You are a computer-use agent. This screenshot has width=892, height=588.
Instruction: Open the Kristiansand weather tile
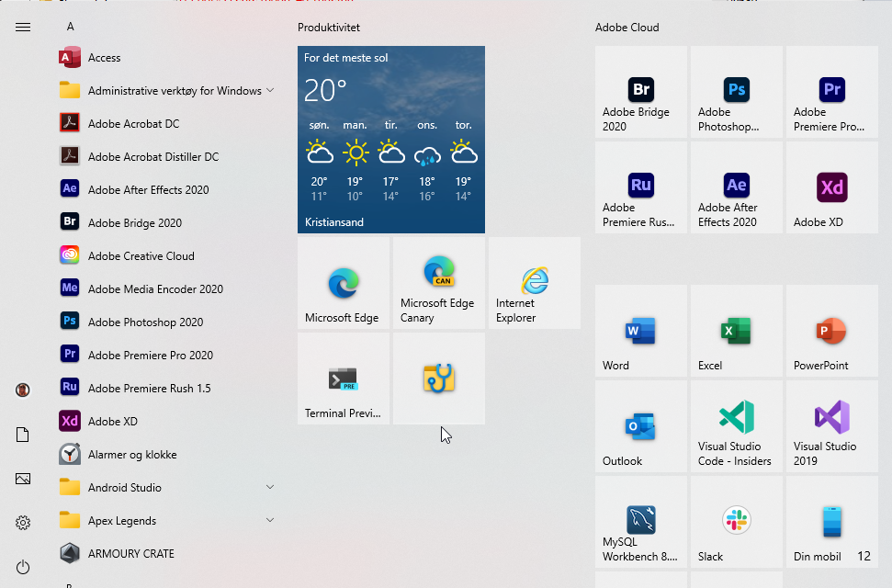(x=391, y=140)
